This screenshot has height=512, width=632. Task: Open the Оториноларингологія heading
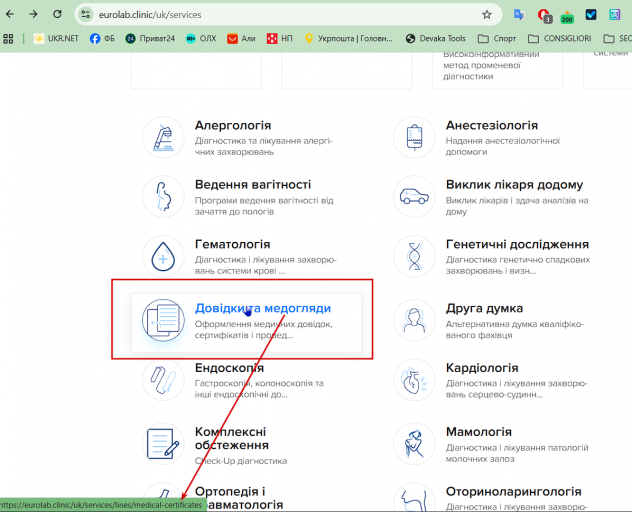click(x=514, y=491)
